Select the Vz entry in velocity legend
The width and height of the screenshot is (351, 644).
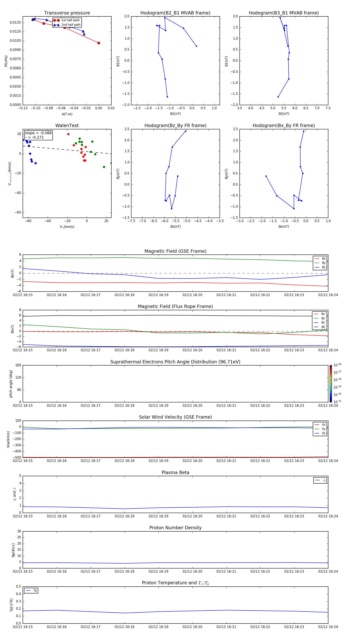coord(320,433)
